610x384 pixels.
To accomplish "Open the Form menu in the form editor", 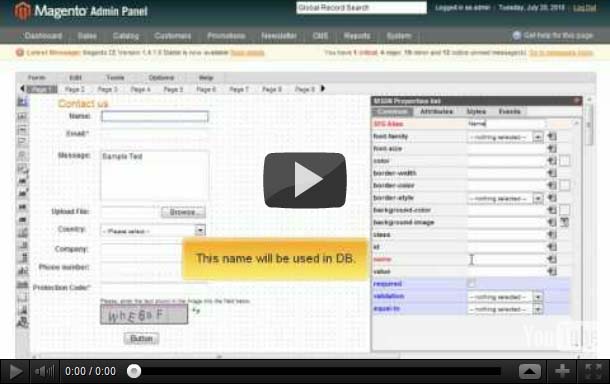I will click(37, 77).
